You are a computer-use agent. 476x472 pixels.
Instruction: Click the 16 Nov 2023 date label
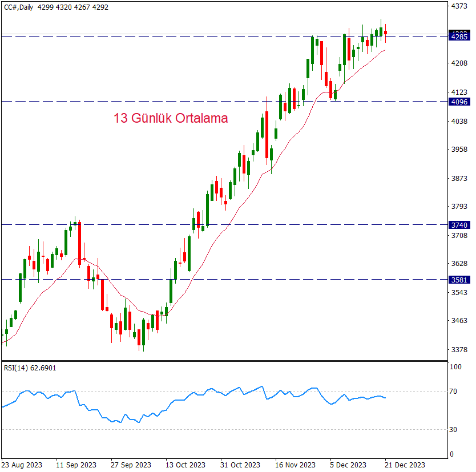click(295, 465)
